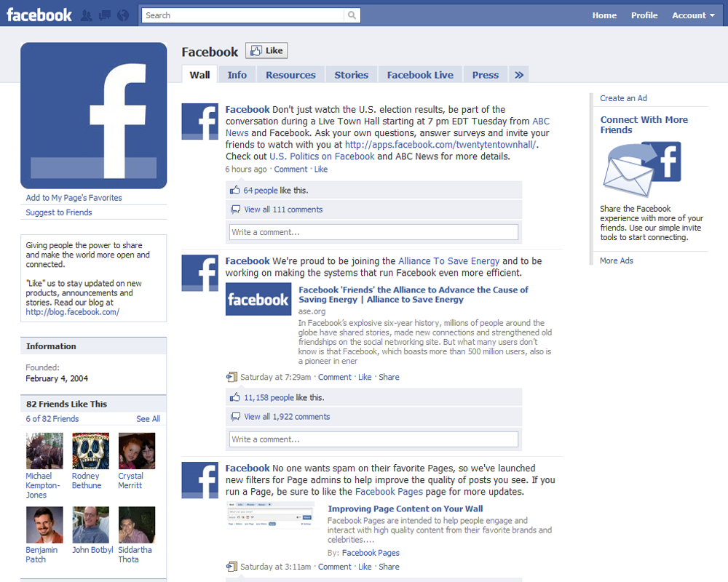
Task: Go to Home in the top bar
Action: tap(604, 15)
